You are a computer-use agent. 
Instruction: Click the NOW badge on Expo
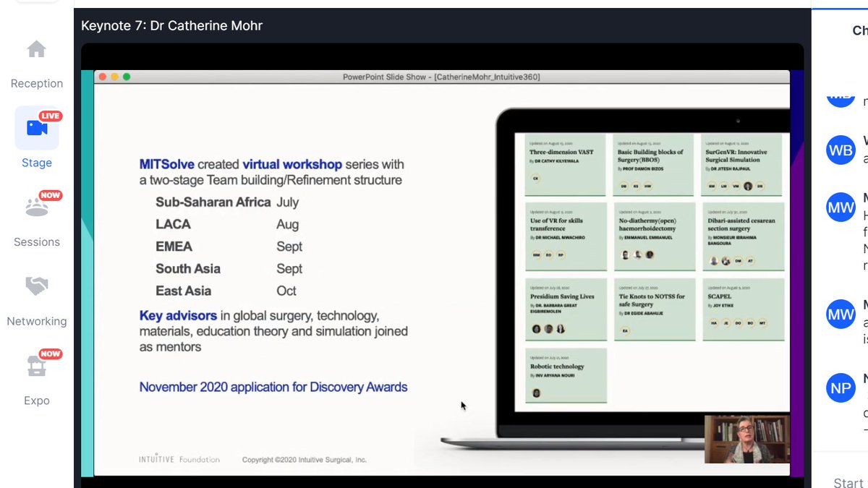point(51,354)
